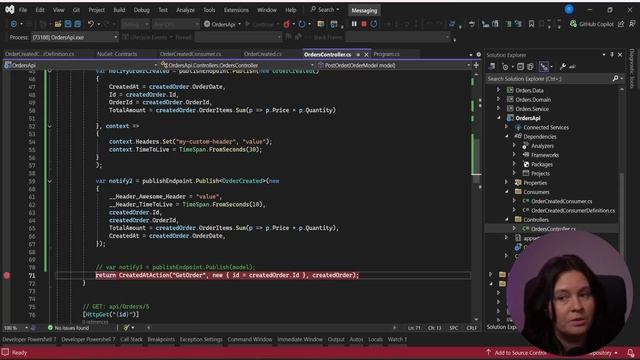Collapse the Dependencies node

pos(507,136)
